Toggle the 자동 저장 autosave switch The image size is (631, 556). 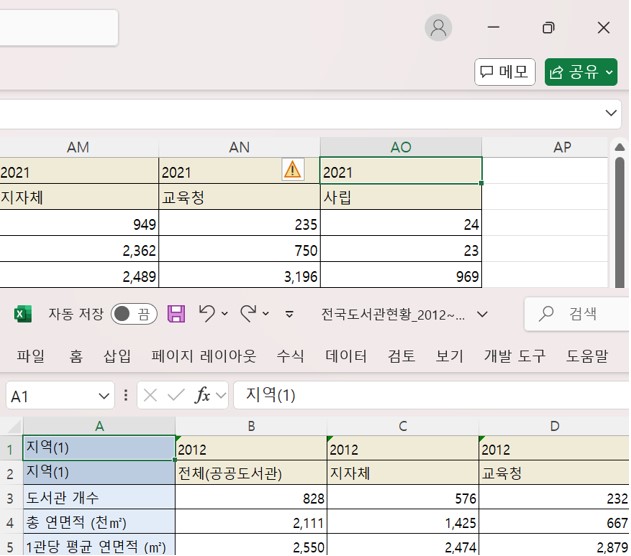(134, 314)
